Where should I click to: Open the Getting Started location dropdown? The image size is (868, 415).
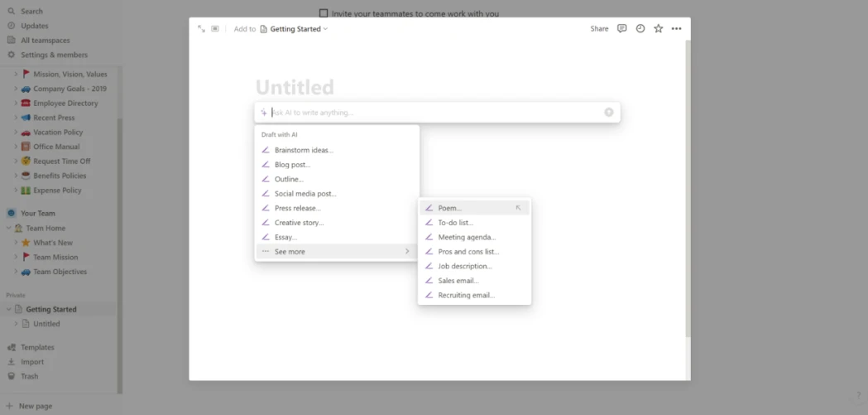[294, 29]
